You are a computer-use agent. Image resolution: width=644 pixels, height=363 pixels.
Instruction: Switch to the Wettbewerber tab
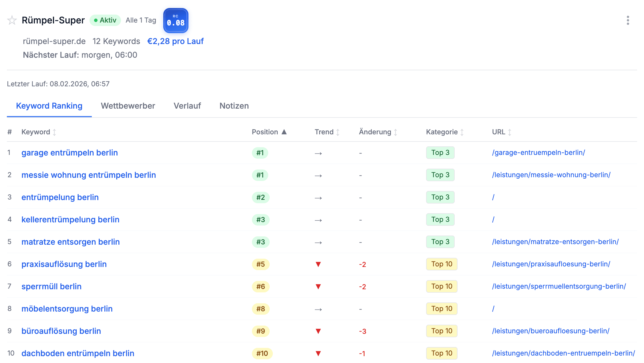click(x=128, y=106)
